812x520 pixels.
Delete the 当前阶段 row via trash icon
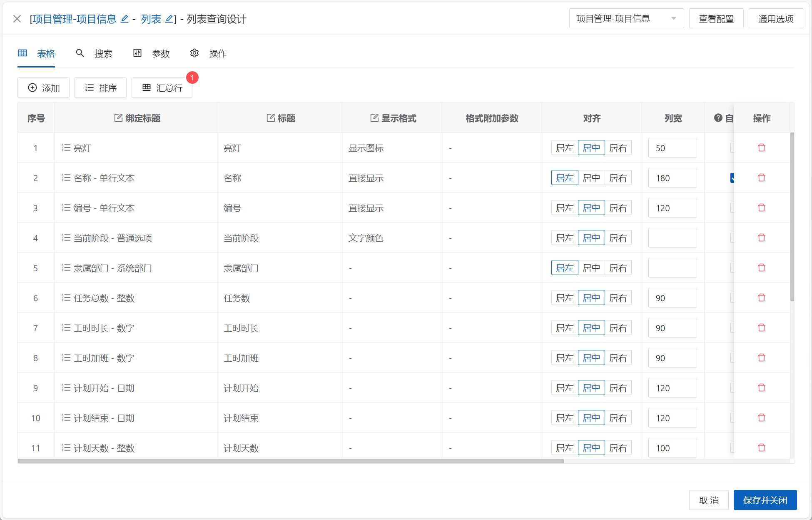click(x=762, y=238)
